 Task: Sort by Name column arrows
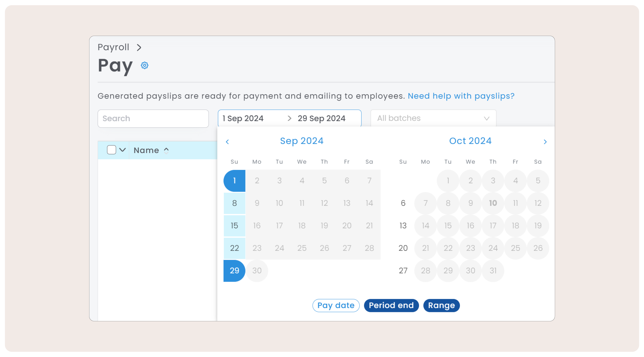point(166,150)
